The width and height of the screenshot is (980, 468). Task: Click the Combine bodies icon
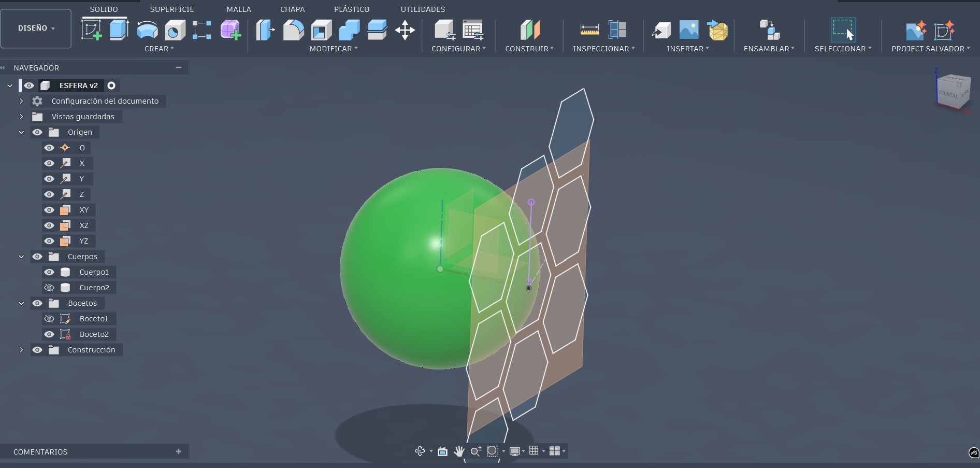349,30
